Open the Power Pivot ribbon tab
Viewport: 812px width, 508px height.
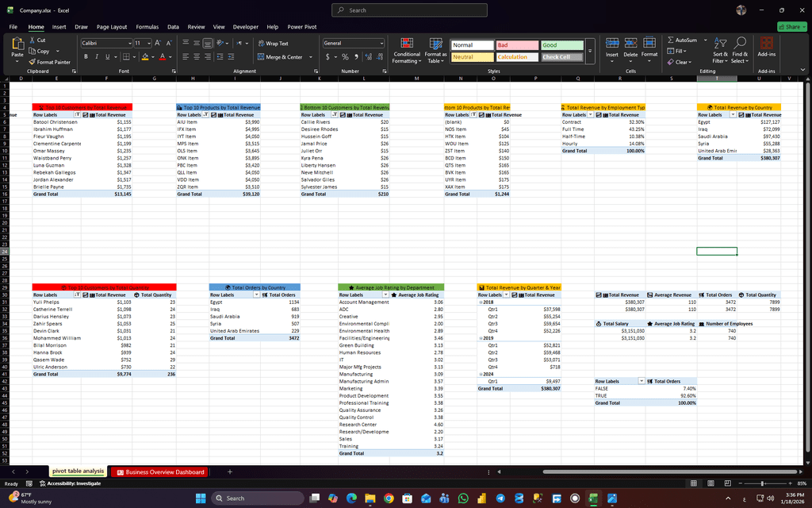point(301,27)
